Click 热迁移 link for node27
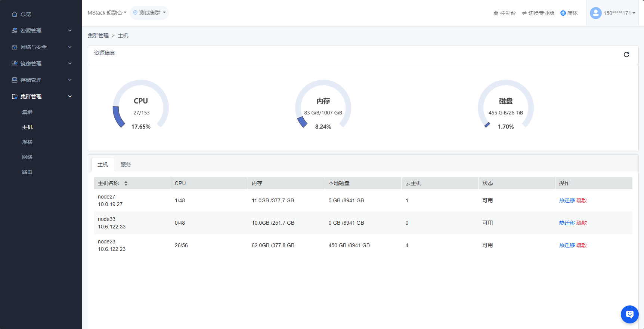 tap(567, 200)
